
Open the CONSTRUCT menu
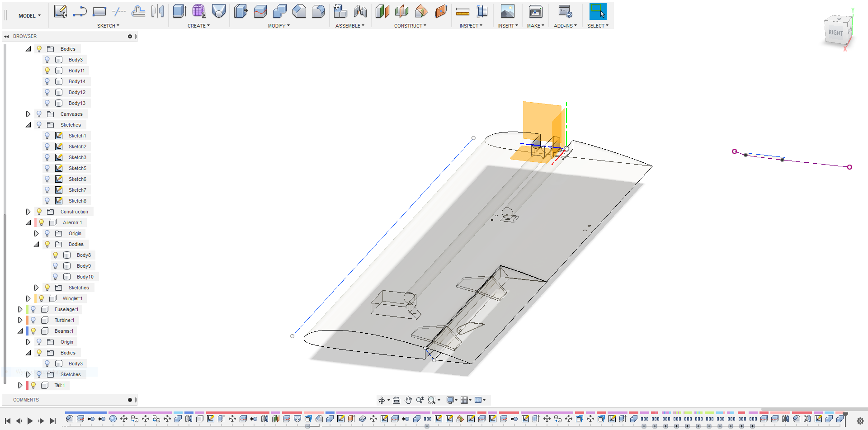[x=410, y=26]
